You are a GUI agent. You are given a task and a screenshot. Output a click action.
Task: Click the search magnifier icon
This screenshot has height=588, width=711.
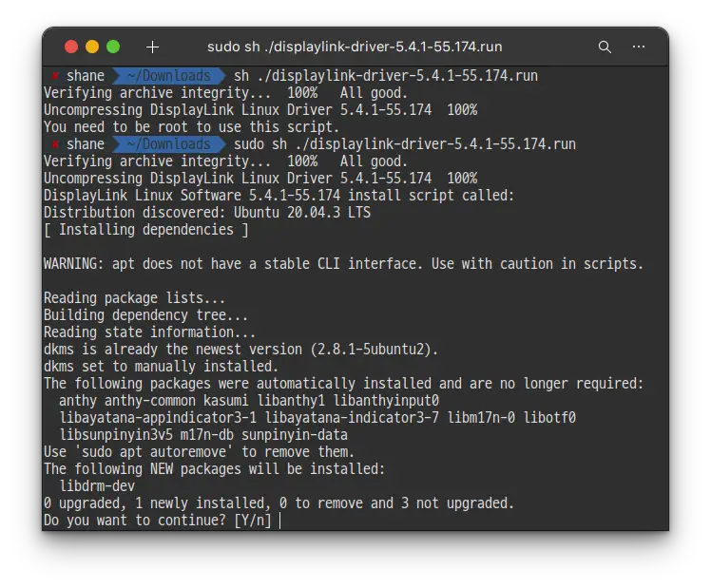[x=605, y=47]
